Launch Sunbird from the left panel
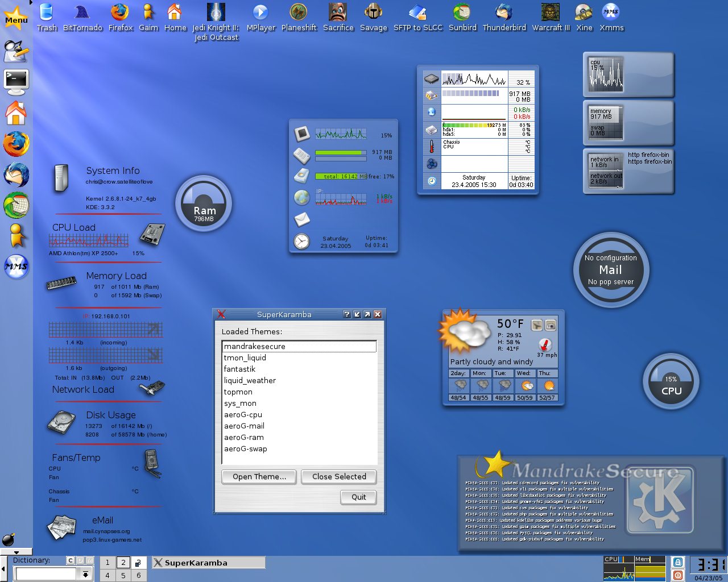This screenshot has width=728, height=582. (x=16, y=205)
